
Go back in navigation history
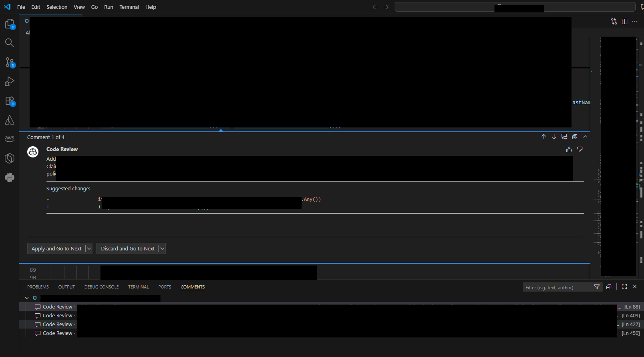[375, 7]
